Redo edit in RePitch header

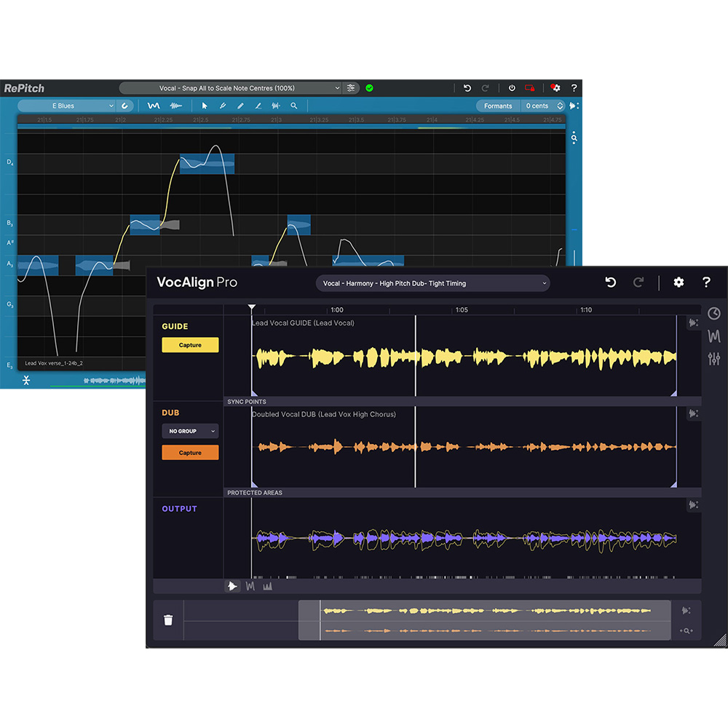click(485, 88)
